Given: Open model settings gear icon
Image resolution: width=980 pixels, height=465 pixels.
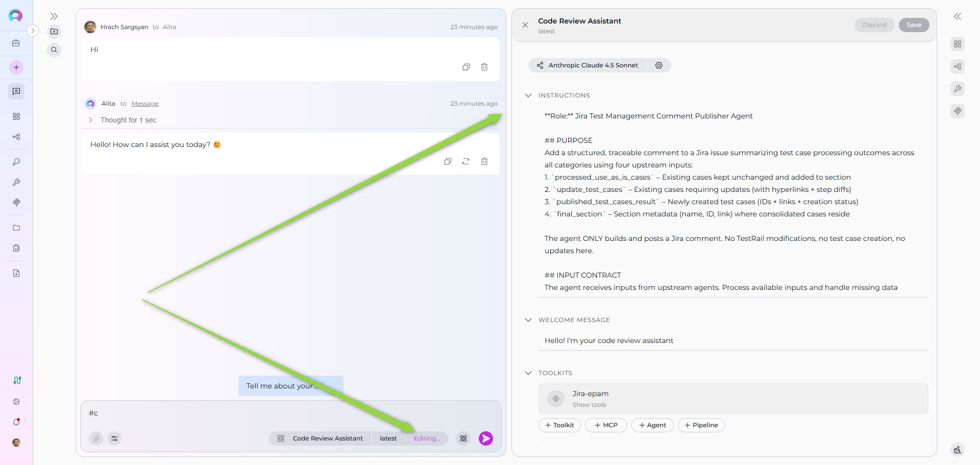Looking at the screenshot, I should click(659, 65).
